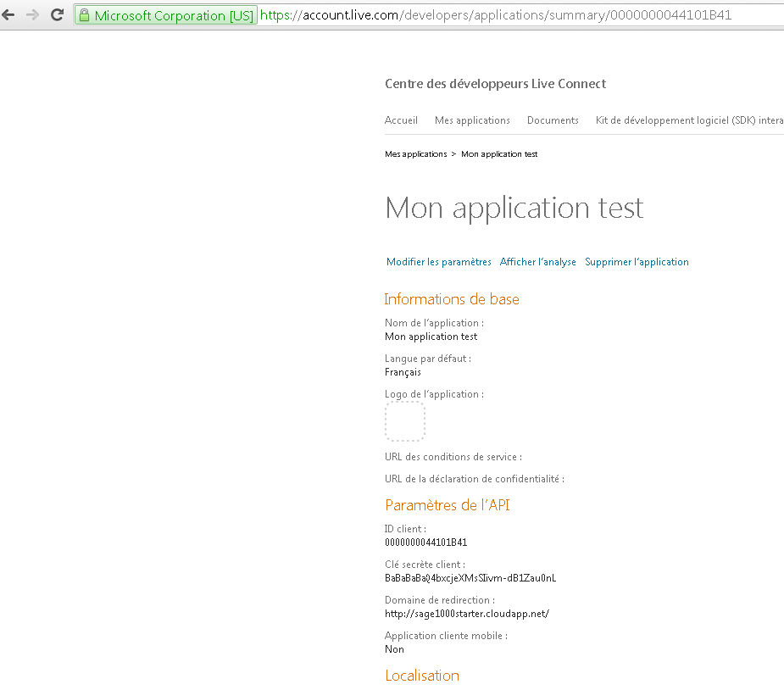784x690 pixels.
Task: Open Kit de développement logiciel (SDK) tab
Action: (690, 120)
